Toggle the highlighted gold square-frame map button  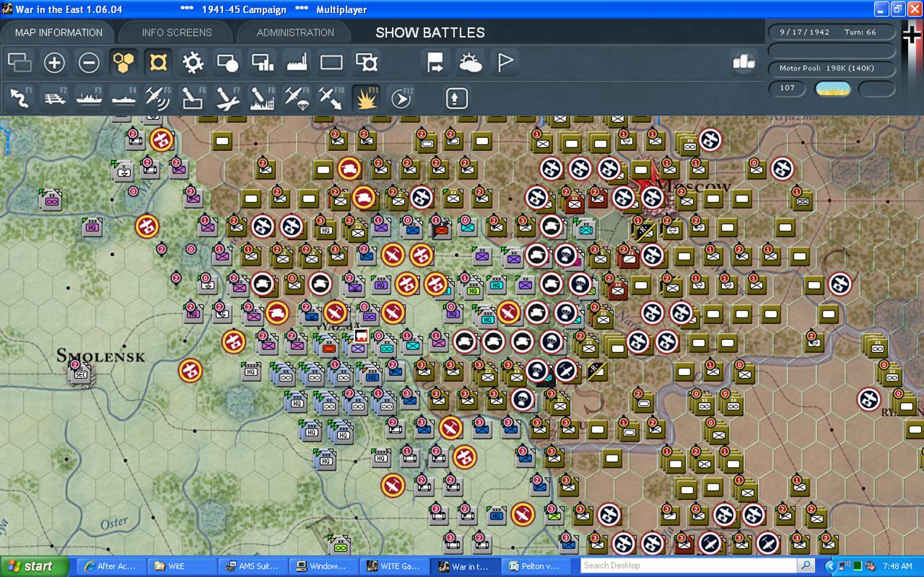157,63
